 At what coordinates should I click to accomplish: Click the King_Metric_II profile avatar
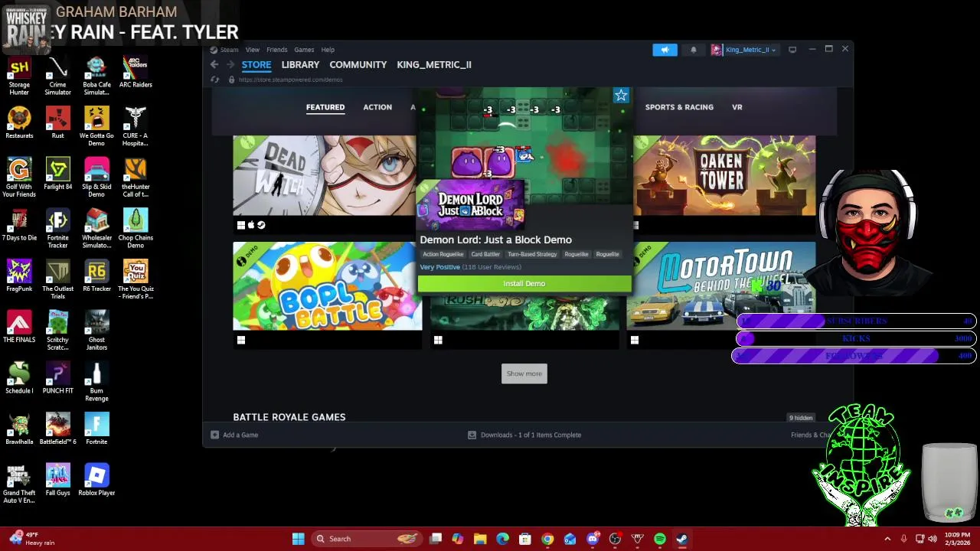[x=717, y=50]
